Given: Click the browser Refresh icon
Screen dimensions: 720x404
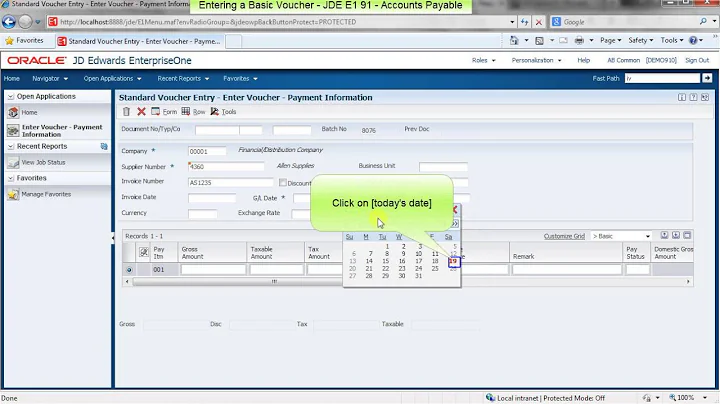Looking at the screenshot, I should [524, 22].
